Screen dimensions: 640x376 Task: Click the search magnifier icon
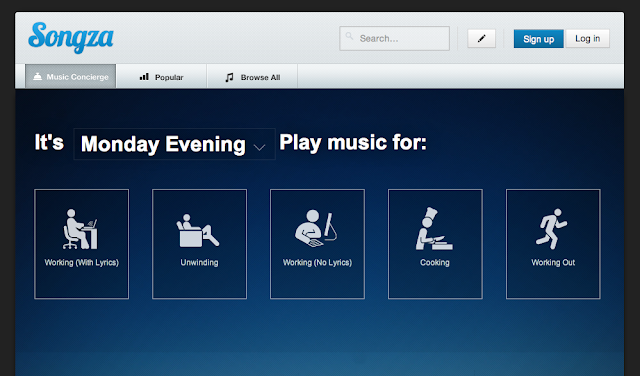[x=349, y=36]
